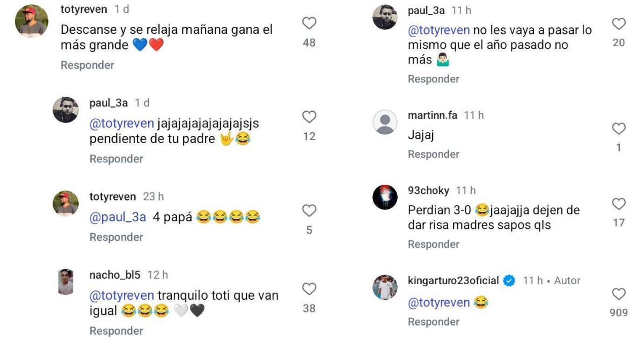Click Responder under 93choky's comment
The width and height of the screenshot is (644, 340).
click(x=433, y=244)
